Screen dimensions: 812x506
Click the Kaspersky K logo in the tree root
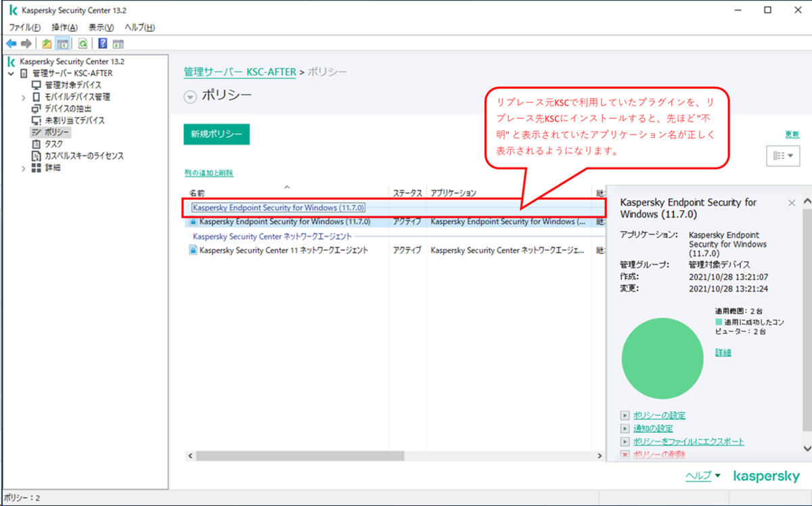click(13, 62)
